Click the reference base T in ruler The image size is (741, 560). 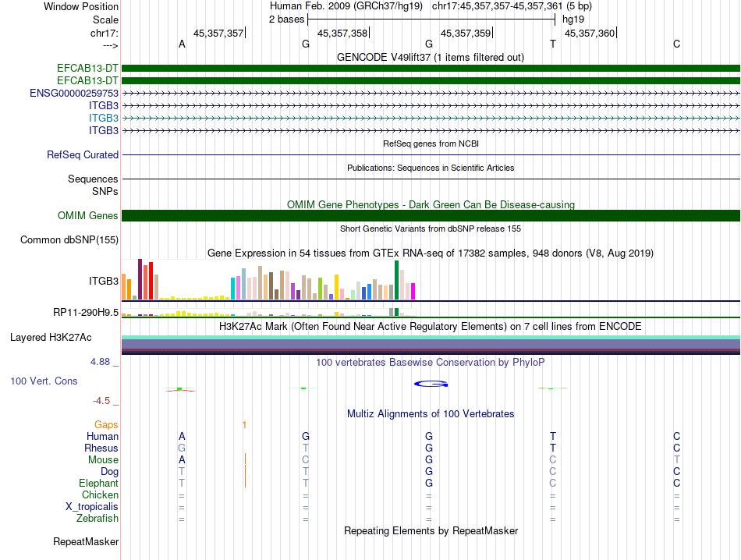pyautogui.click(x=553, y=44)
